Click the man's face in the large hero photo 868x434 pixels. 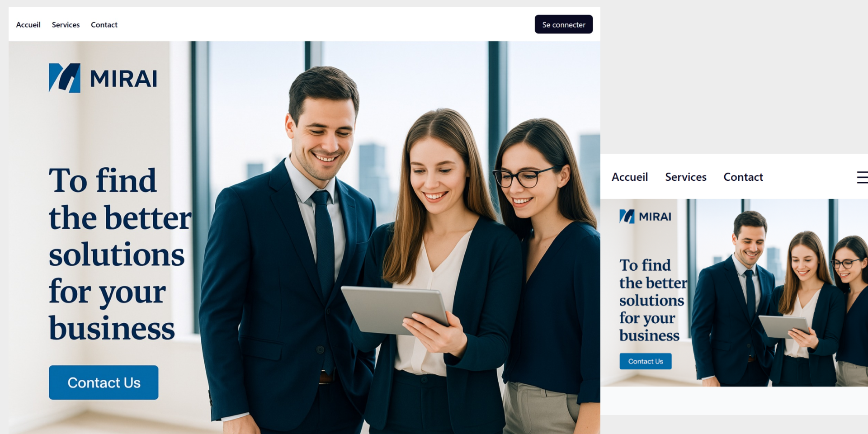point(325,136)
